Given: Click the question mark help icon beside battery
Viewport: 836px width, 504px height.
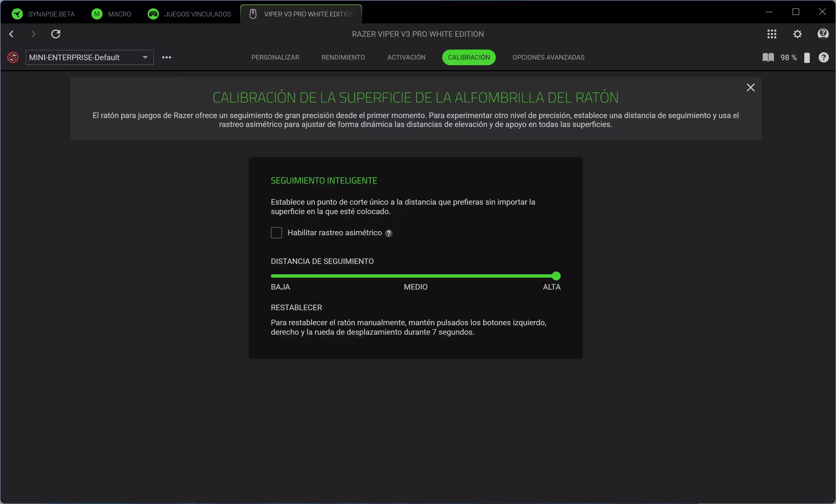Looking at the screenshot, I should (823, 57).
